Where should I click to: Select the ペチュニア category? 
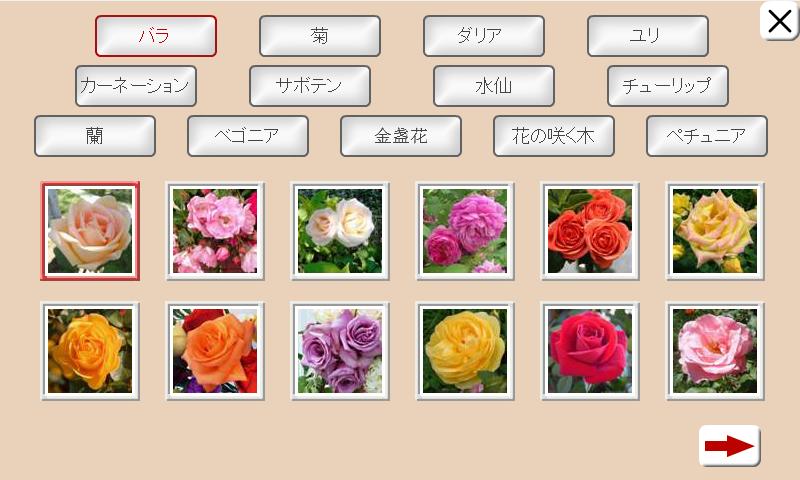pyautogui.click(x=707, y=136)
